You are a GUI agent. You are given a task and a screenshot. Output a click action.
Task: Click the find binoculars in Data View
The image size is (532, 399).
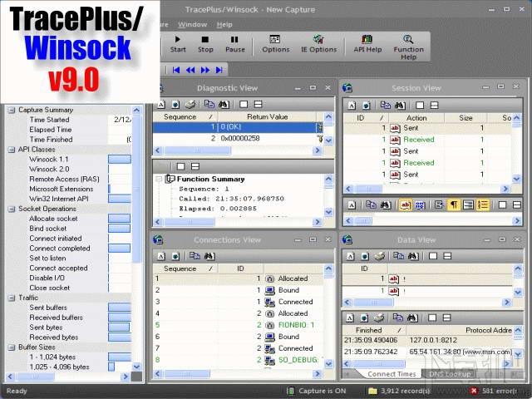pyautogui.click(x=413, y=256)
